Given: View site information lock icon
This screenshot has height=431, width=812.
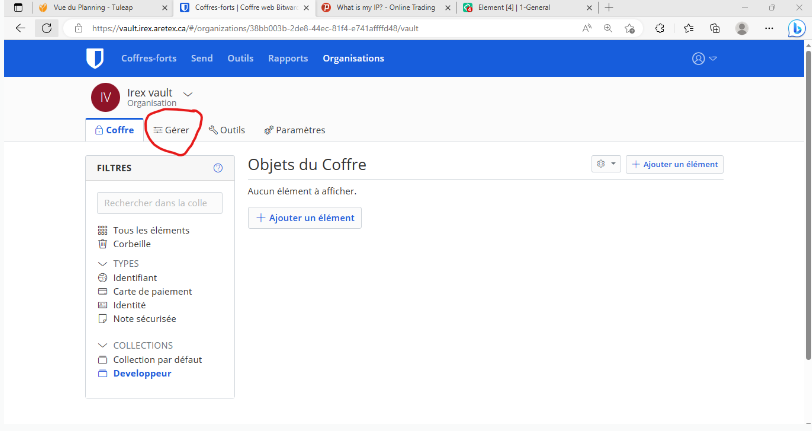Looking at the screenshot, I should 78,28.
